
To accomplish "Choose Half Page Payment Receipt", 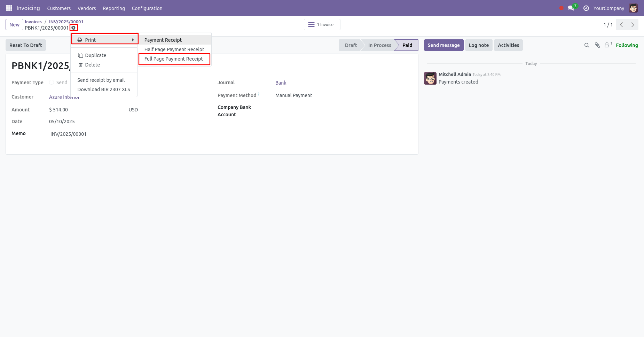I will (175, 49).
